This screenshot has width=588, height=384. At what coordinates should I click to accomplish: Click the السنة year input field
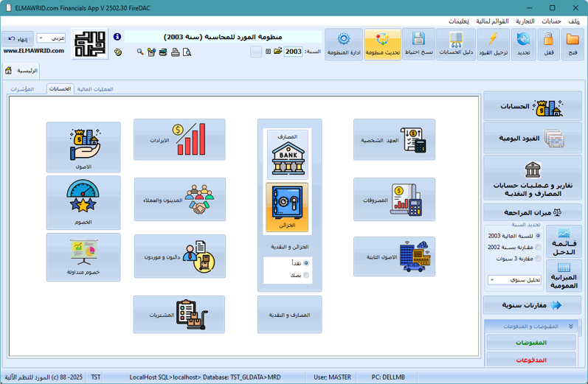(x=294, y=52)
